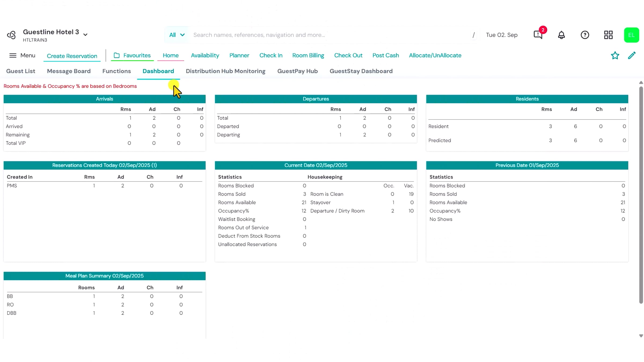Screen dimensions: 644x362
Task: Open the messages alert icon with badge
Action: (538, 35)
